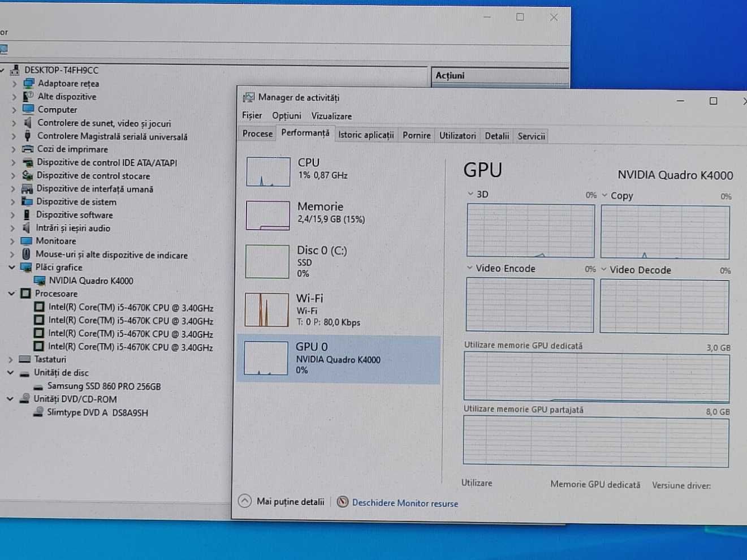This screenshot has height=560, width=747.
Task: Select the Disc 0 (C:) item
Action: (x=339, y=261)
